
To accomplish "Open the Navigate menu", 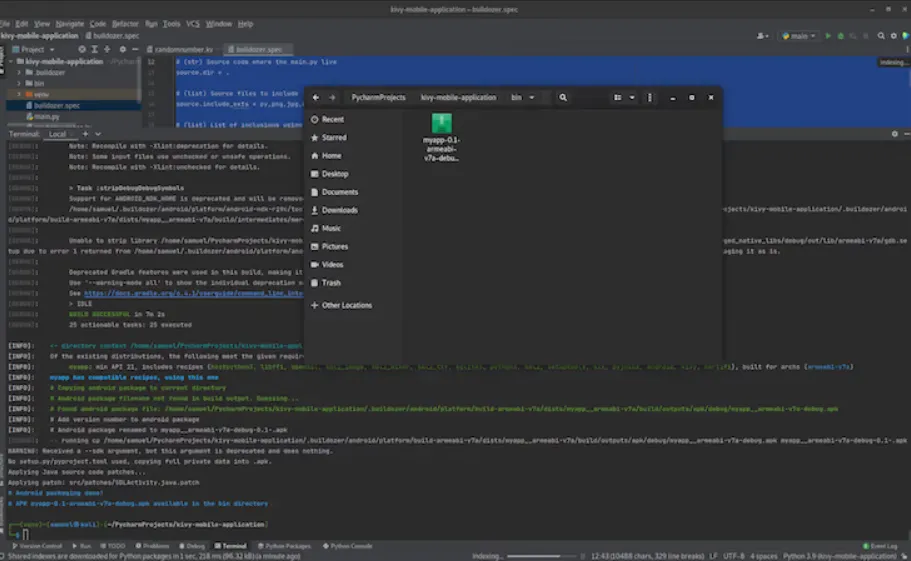I will (70, 24).
